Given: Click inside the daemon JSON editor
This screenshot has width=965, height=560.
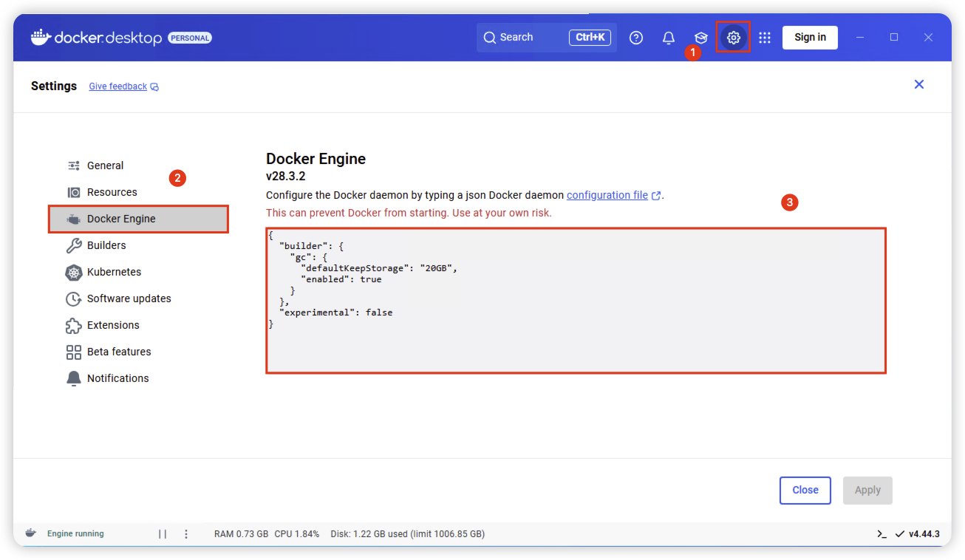Looking at the screenshot, I should [576, 301].
